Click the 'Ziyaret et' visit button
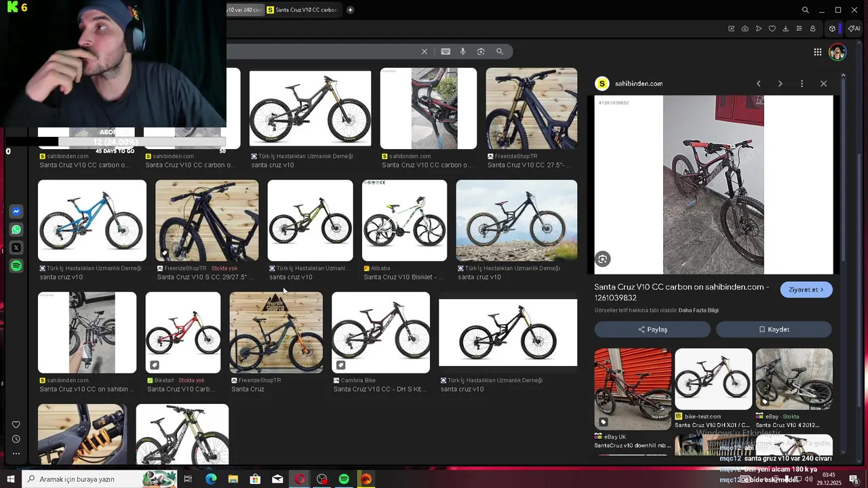Viewport: 868px width, 488px height. [806, 289]
